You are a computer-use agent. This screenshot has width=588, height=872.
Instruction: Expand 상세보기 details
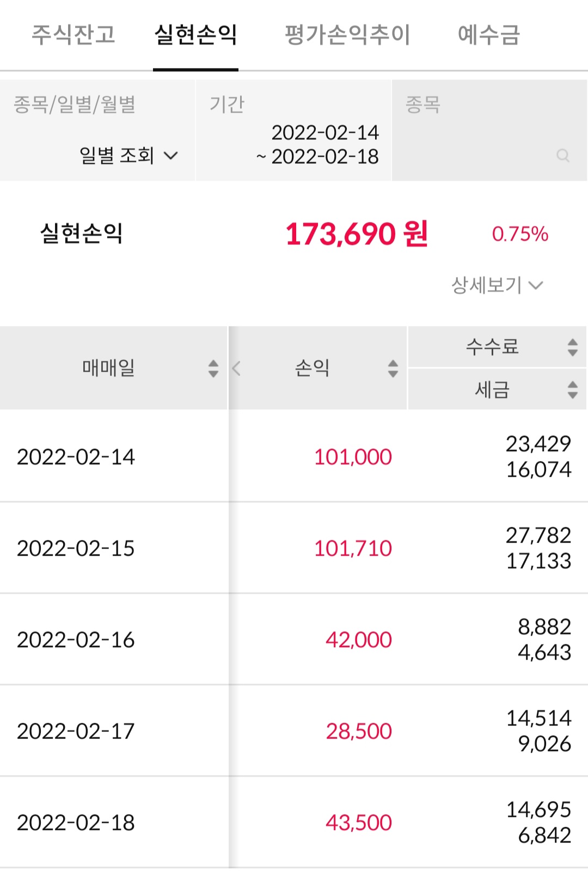tap(497, 285)
